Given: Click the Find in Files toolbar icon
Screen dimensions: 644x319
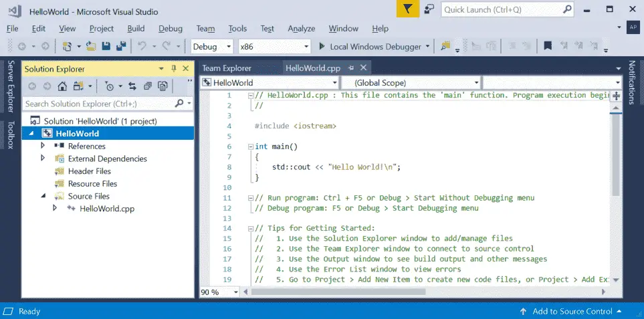Looking at the screenshot, I should (445, 46).
